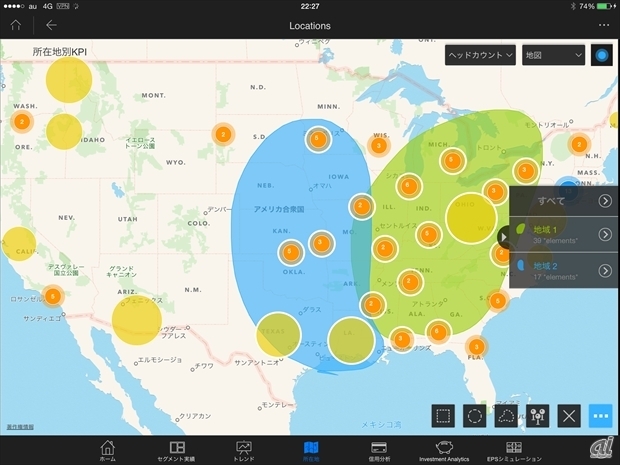The height and width of the screenshot is (465, 620).
Task: Tap the yellow bubble near Phoenix
Action: (137, 320)
